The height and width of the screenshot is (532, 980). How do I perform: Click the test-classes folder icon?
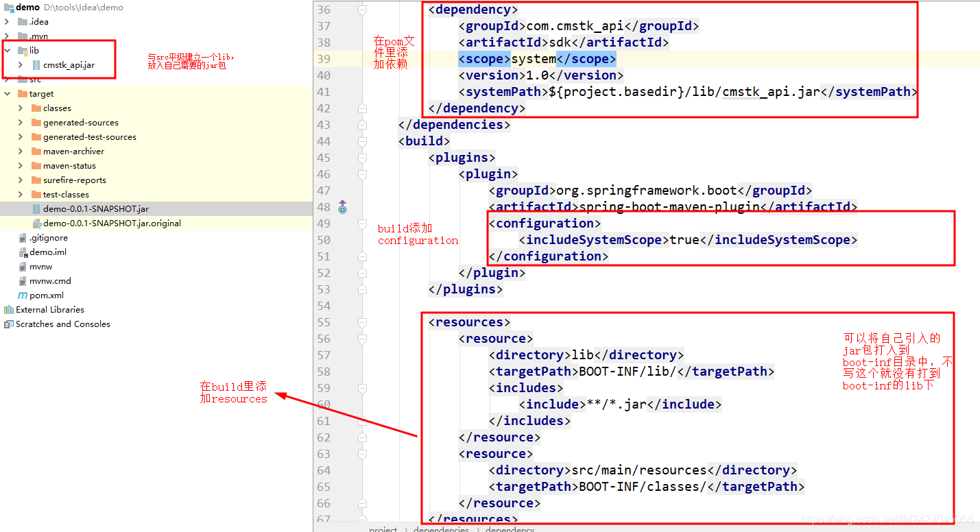coord(36,195)
